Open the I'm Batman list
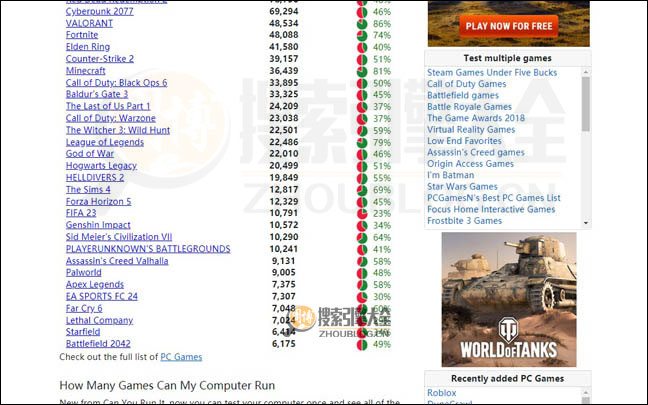 pyautogui.click(x=450, y=175)
